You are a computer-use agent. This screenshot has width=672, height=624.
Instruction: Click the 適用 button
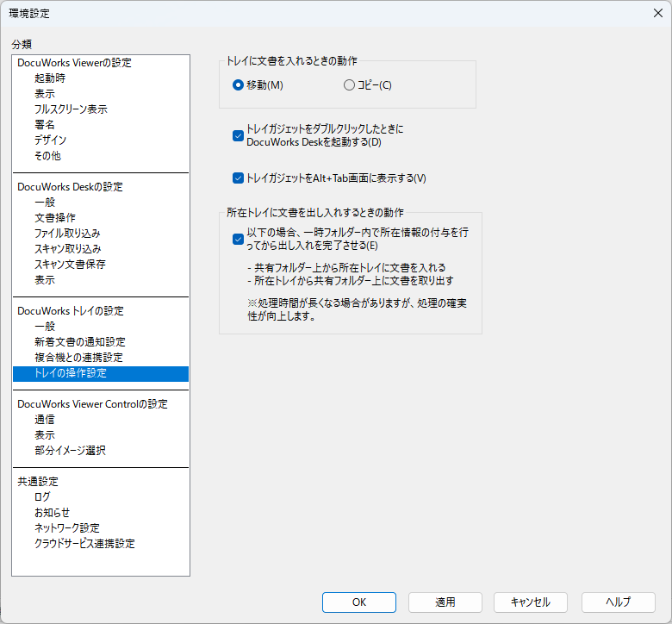(x=445, y=602)
